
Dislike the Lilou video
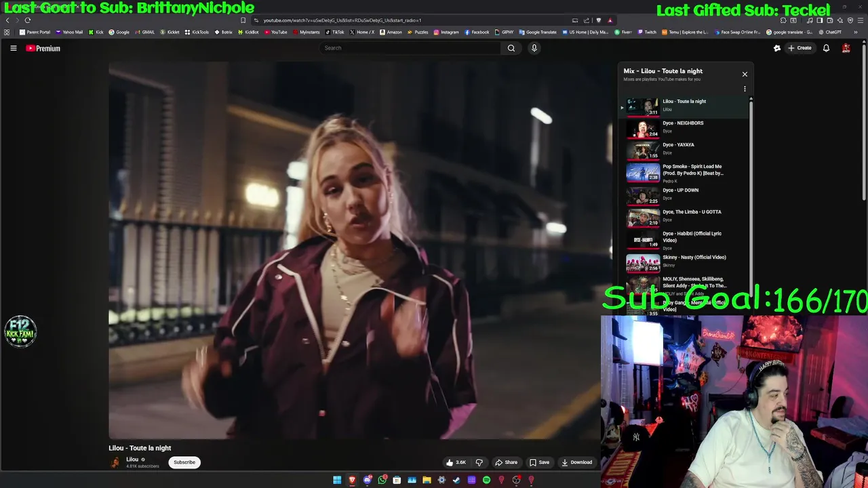pyautogui.click(x=479, y=462)
